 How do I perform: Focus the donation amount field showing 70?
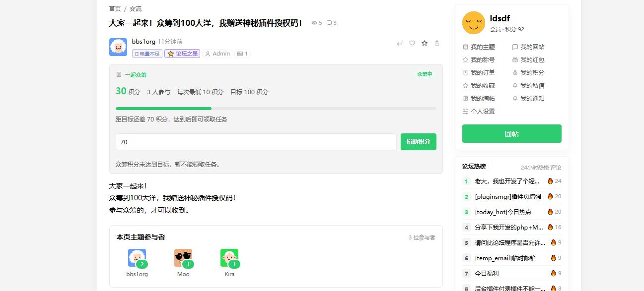coord(256,142)
